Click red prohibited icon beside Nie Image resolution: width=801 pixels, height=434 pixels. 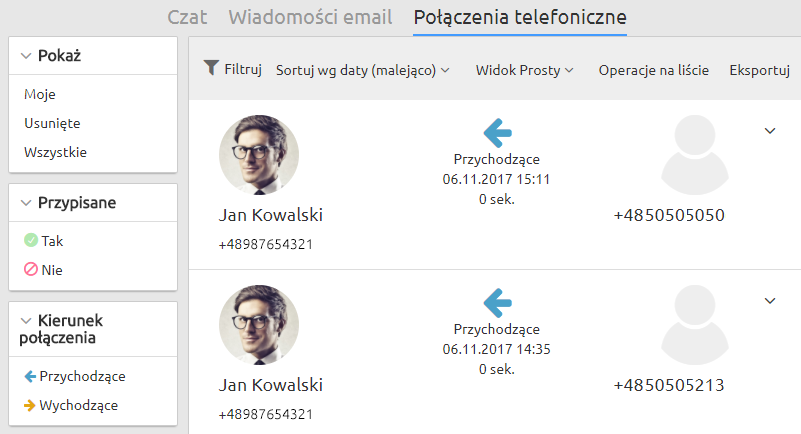[x=31, y=269]
